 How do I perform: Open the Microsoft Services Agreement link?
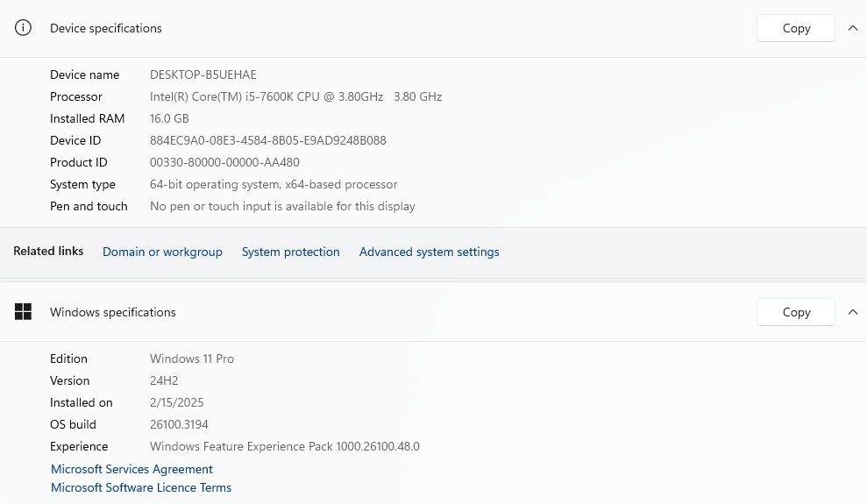[x=131, y=469]
